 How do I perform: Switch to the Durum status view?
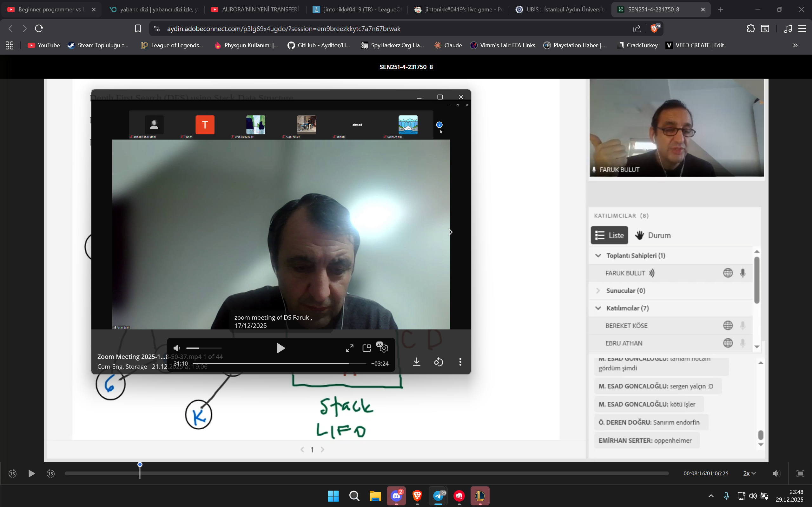point(653,235)
